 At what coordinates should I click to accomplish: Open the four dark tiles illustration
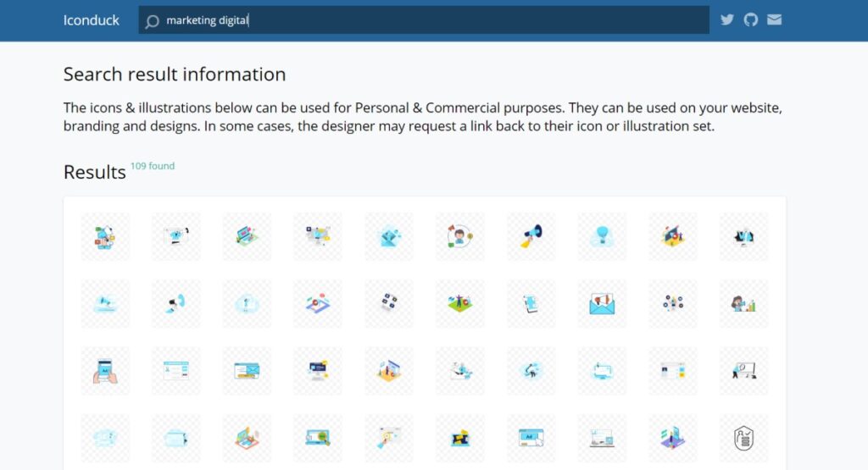389,303
